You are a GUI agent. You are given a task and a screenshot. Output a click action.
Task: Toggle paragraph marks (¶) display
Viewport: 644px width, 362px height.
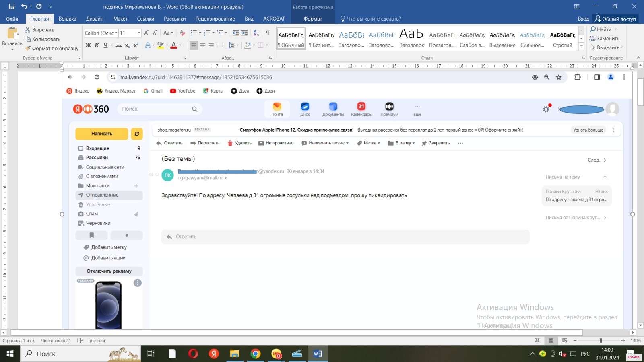[268, 33]
